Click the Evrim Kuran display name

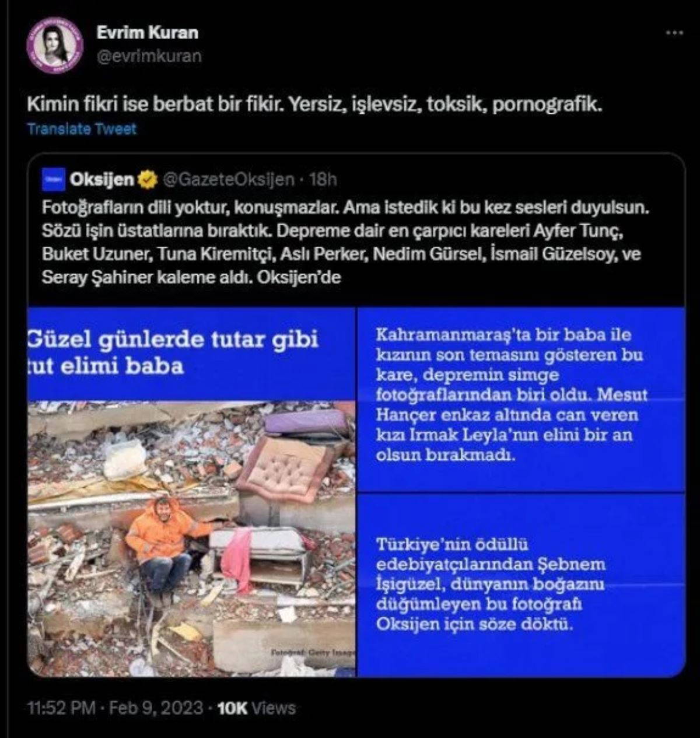[147, 32]
